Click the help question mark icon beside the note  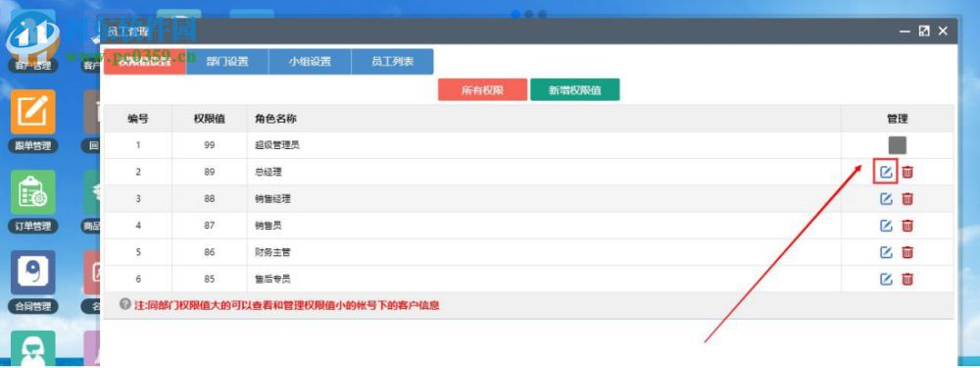click(125, 304)
